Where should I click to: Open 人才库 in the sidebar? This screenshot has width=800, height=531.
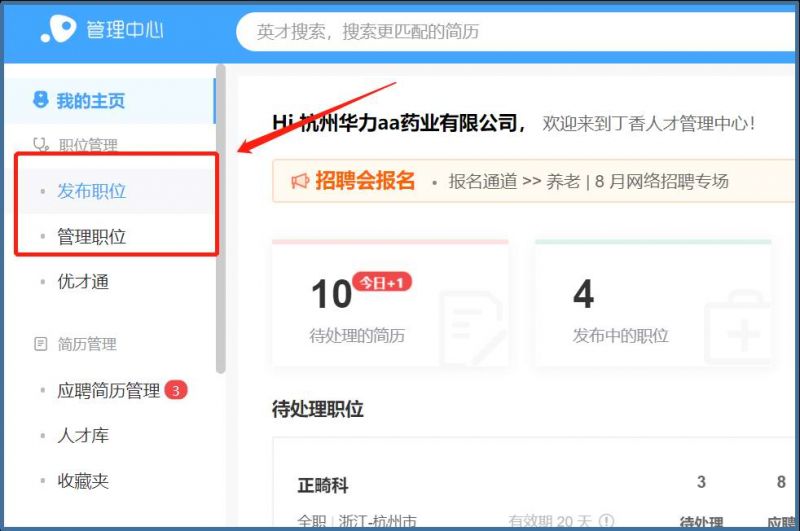(83, 436)
